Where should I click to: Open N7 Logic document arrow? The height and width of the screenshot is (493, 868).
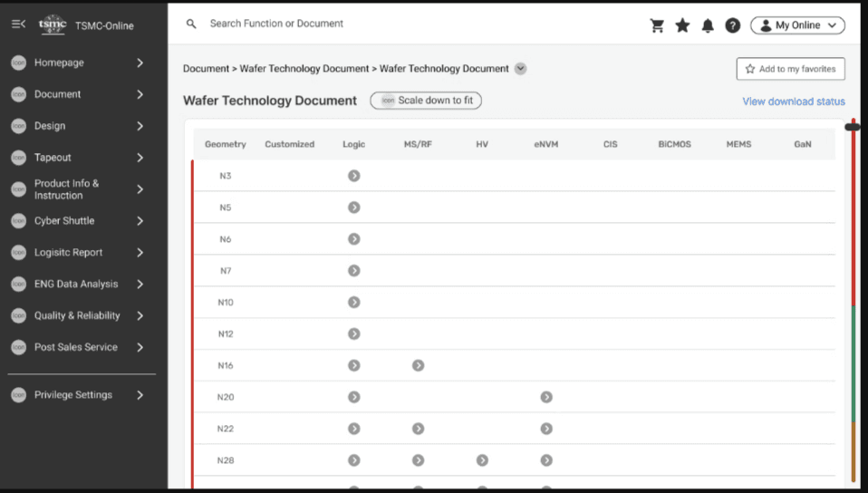[353, 270]
